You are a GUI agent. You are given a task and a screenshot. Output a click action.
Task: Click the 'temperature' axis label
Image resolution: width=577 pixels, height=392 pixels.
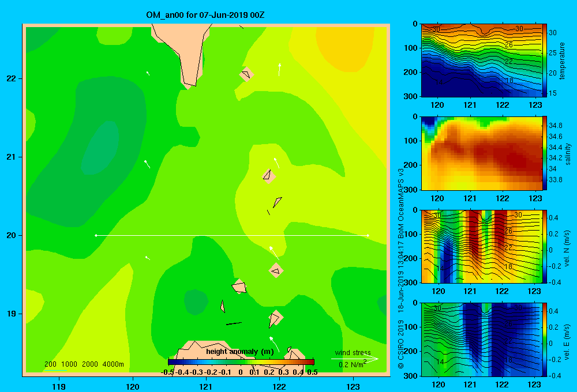[562, 61]
